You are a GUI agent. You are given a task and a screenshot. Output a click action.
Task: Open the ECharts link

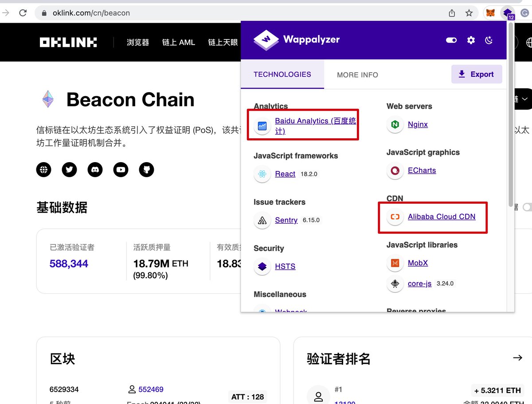(x=422, y=170)
